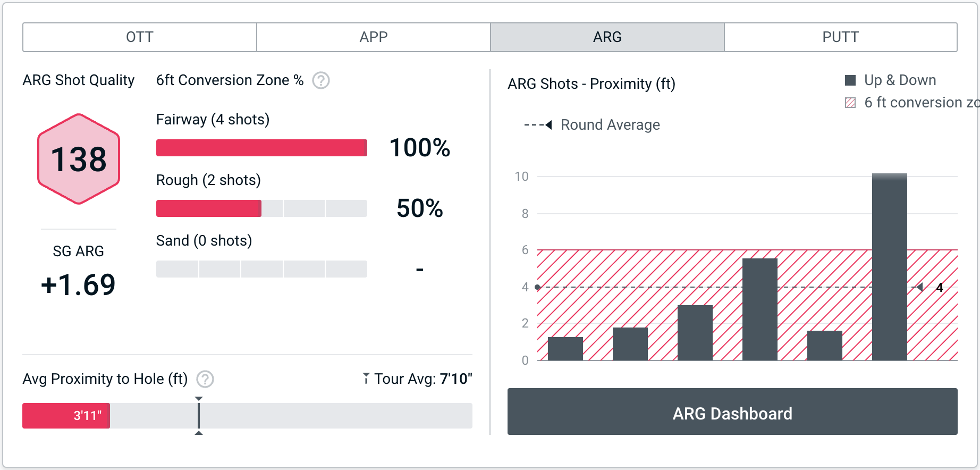
Task: Open the PUTT tab
Action: pos(840,37)
